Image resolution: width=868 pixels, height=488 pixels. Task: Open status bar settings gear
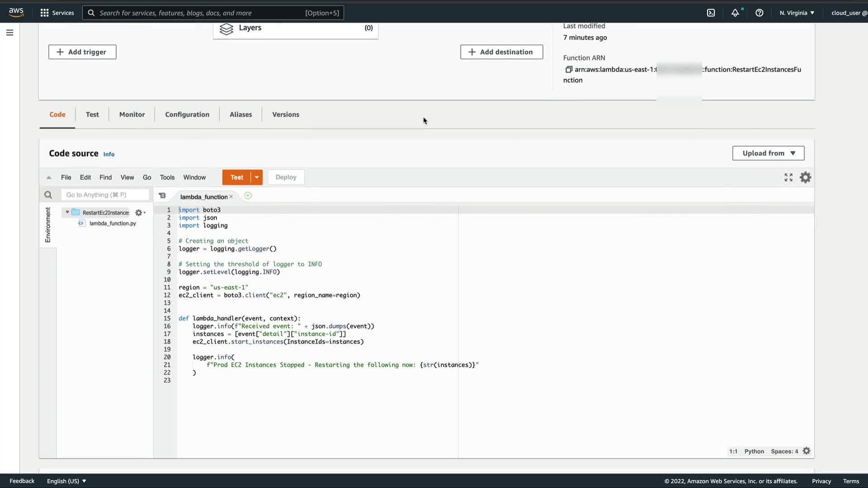(807, 451)
